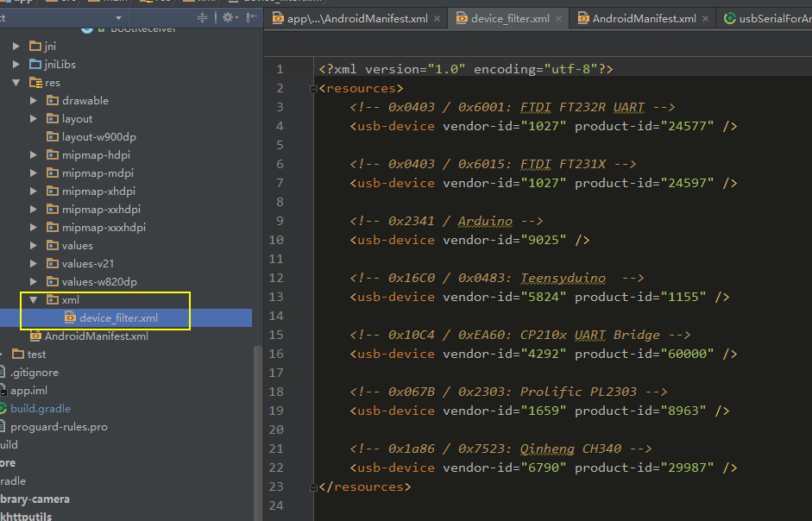The height and width of the screenshot is (521, 812).
Task: Click the layout-w900dp folder icon
Action: pos(53,137)
